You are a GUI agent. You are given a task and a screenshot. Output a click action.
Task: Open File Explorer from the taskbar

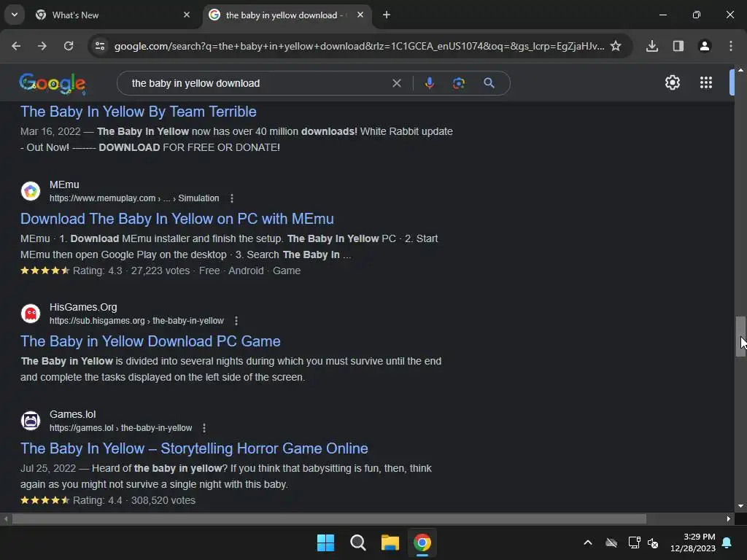390,542
